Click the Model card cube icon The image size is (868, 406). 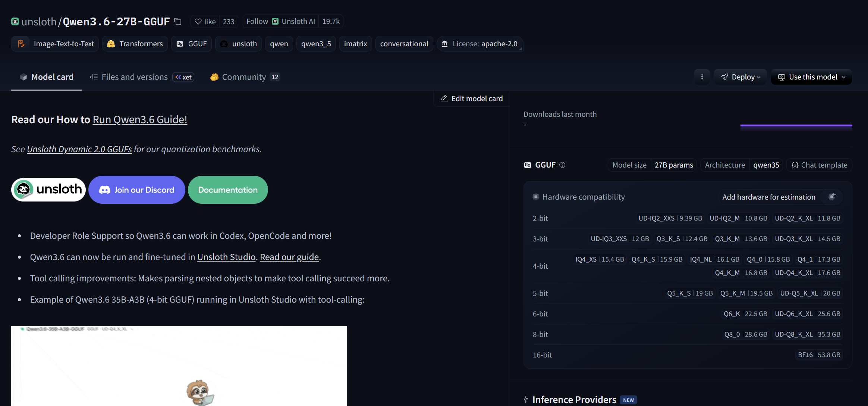(23, 77)
